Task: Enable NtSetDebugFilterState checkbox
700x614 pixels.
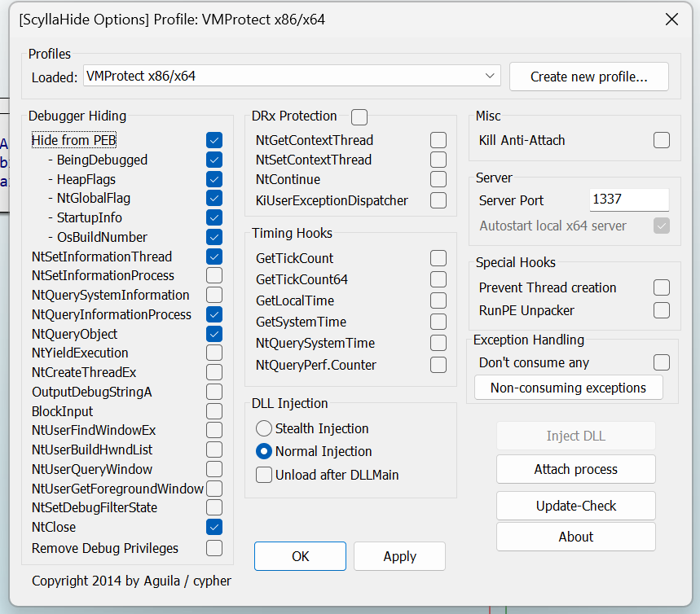Action: point(214,507)
